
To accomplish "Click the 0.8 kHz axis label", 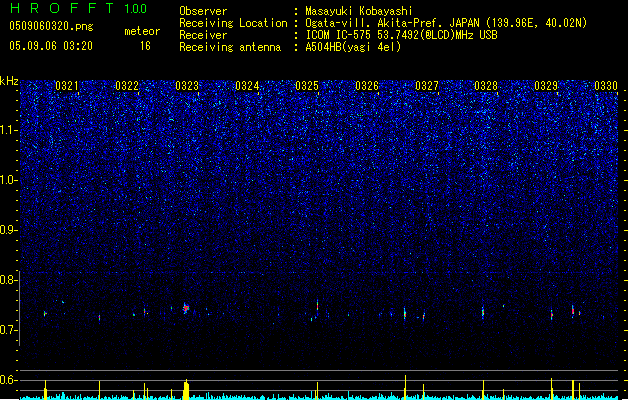I will pos(9,279).
